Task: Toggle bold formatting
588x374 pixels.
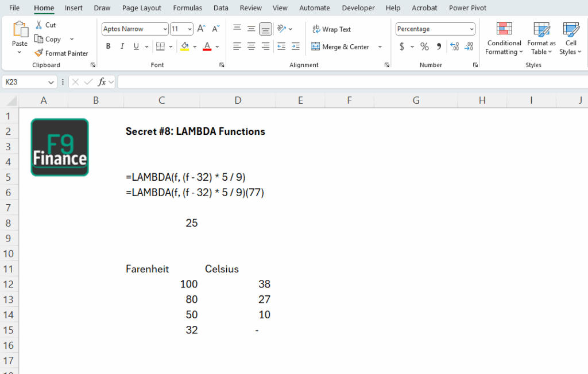Action: [x=108, y=46]
